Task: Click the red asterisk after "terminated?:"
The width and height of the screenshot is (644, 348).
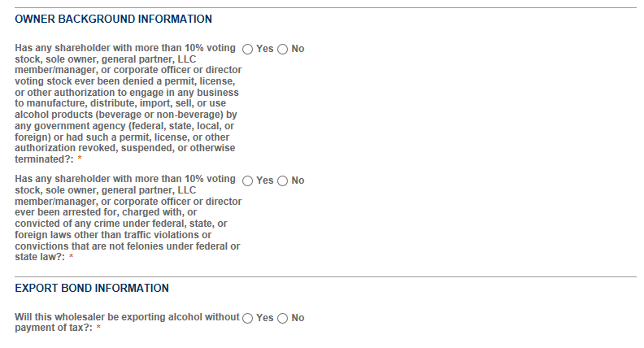Action: [80, 159]
